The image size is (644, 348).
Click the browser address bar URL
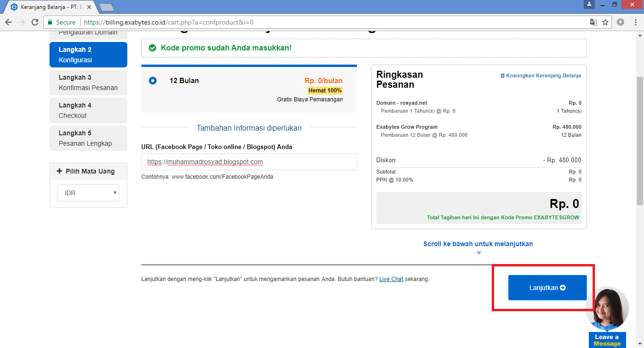(x=169, y=22)
